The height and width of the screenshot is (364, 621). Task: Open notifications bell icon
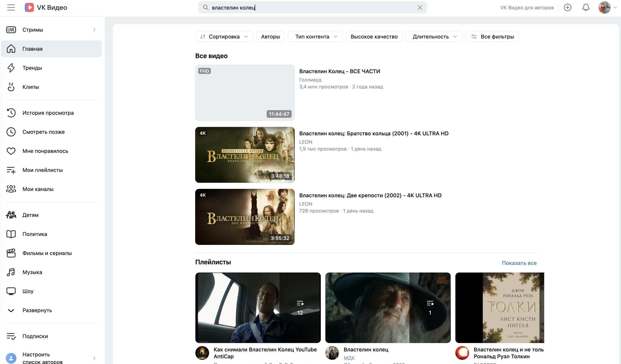pyautogui.click(x=586, y=7)
